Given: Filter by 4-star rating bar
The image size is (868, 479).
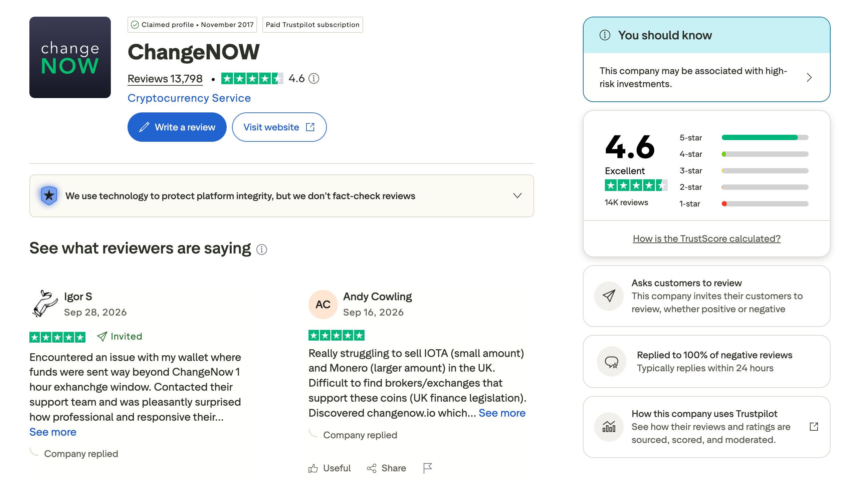Looking at the screenshot, I should point(765,154).
